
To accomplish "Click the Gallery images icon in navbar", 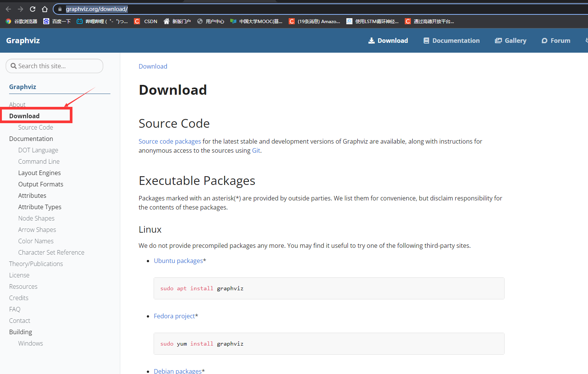I will click(x=498, y=41).
